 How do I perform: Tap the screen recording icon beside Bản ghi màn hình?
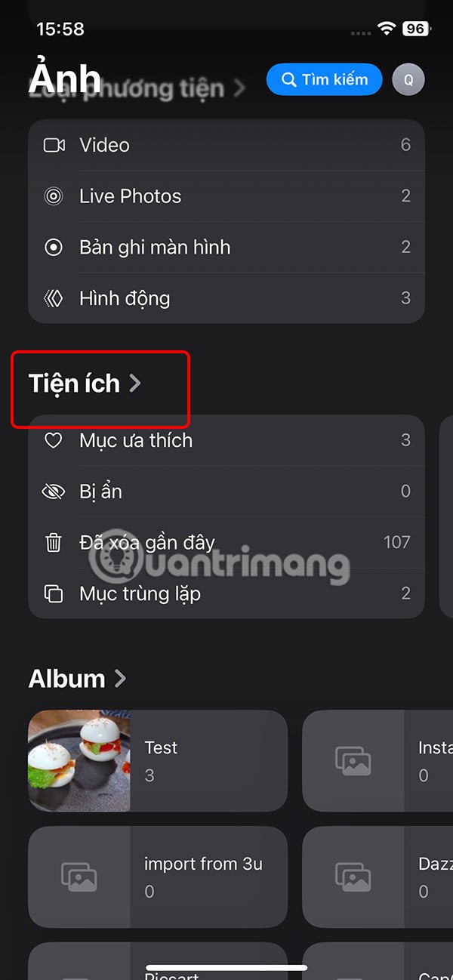tap(54, 248)
